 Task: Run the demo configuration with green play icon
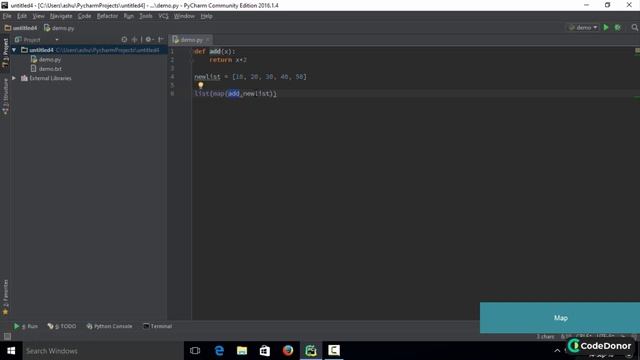(x=606, y=27)
